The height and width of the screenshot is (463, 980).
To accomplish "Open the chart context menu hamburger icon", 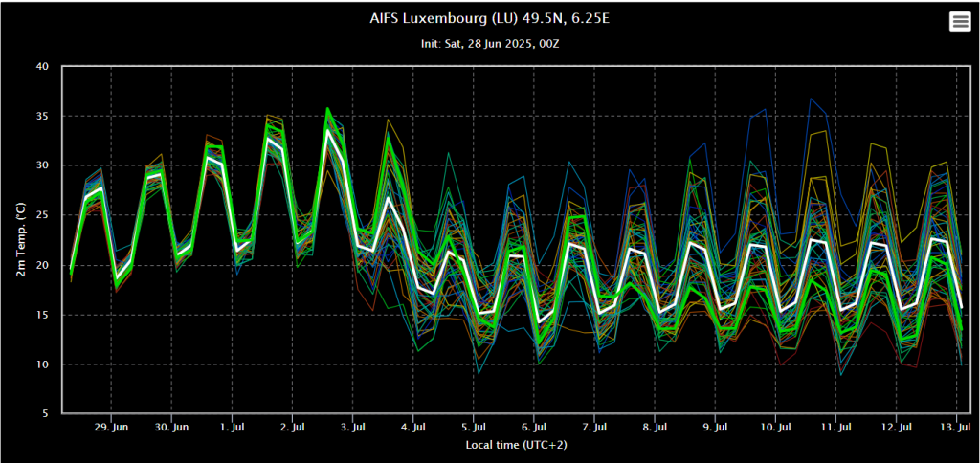I will point(959,23).
